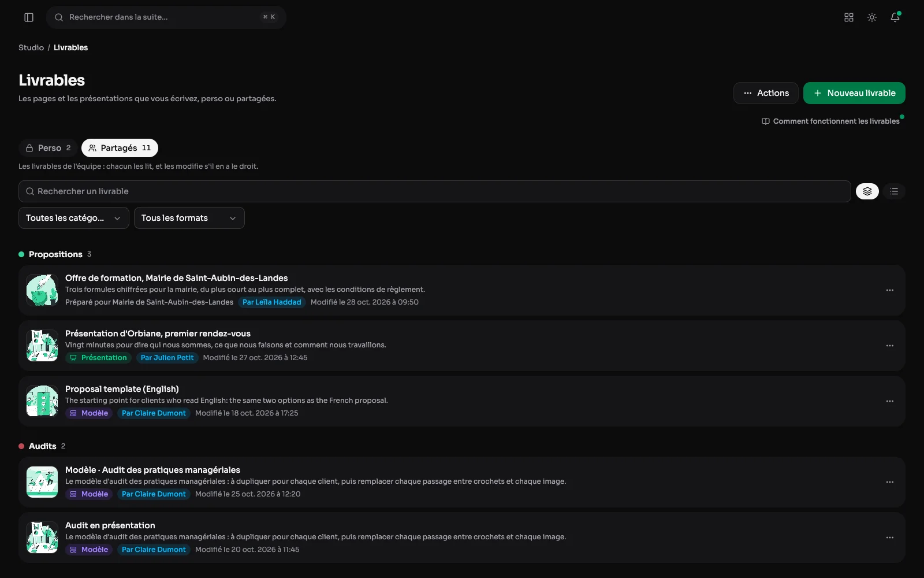Open Offre de formation thumbnail
924x578 pixels.
42,290
